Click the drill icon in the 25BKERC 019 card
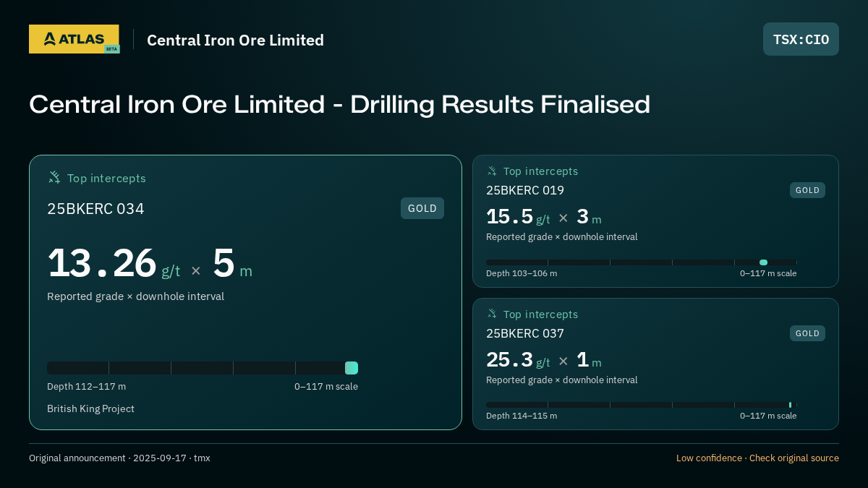The width and height of the screenshot is (868, 488). [x=492, y=171]
